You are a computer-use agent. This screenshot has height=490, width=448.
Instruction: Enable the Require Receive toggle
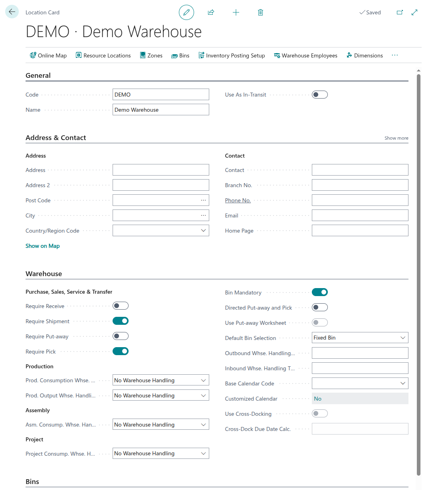[x=121, y=306]
